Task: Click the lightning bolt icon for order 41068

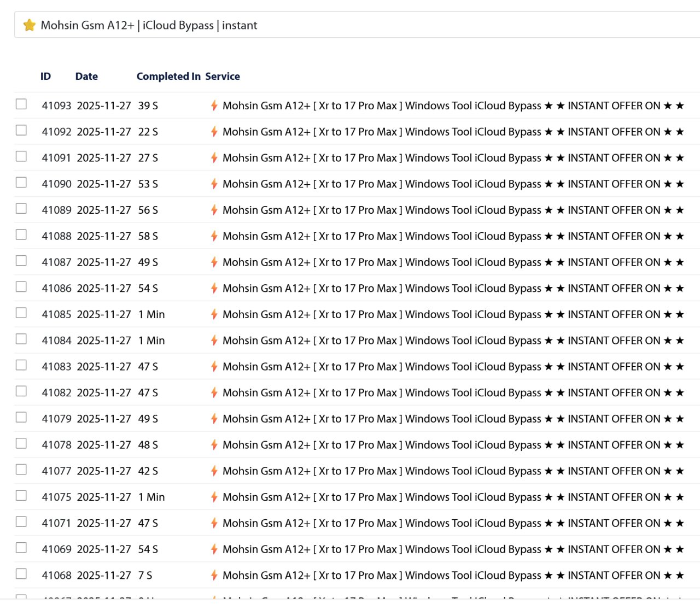Action: (214, 576)
